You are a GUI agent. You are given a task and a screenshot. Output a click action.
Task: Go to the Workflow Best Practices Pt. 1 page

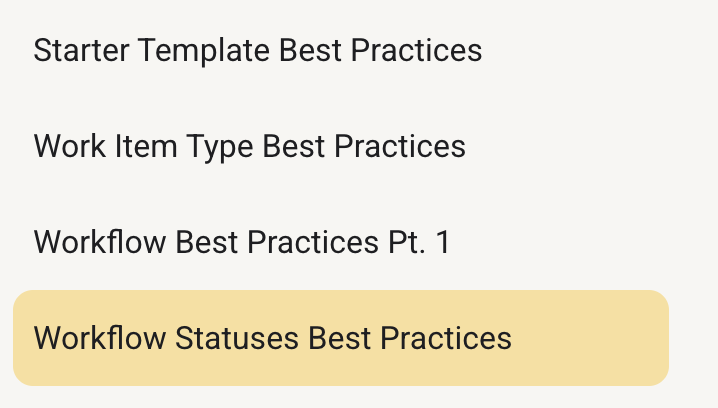pyautogui.click(x=242, y=242)
